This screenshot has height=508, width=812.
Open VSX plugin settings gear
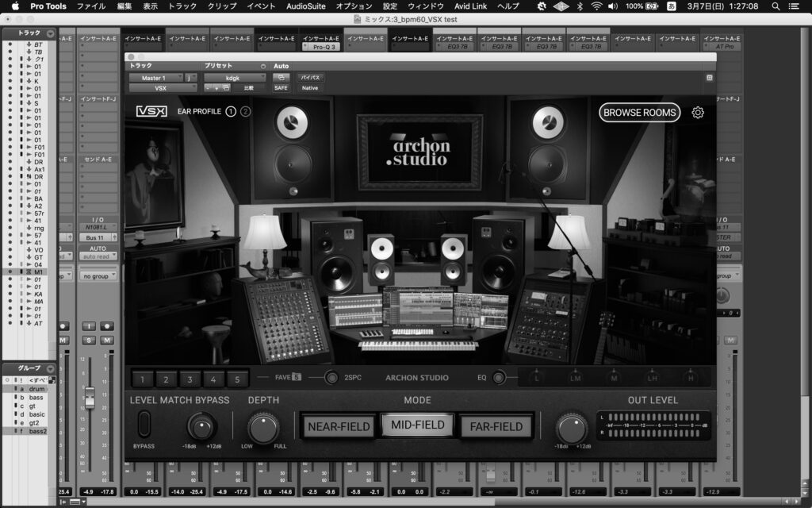(x=698, y=113)
